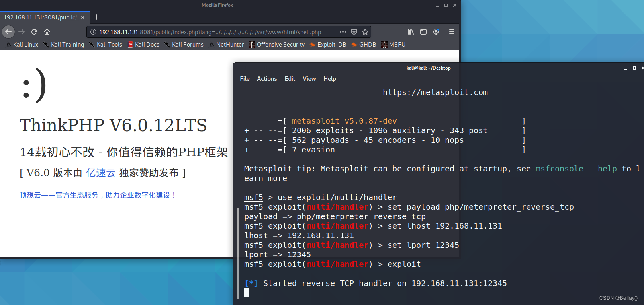Click the Firefox forward arrow
This screenshot has width=644, height=305.
[22, 32]
